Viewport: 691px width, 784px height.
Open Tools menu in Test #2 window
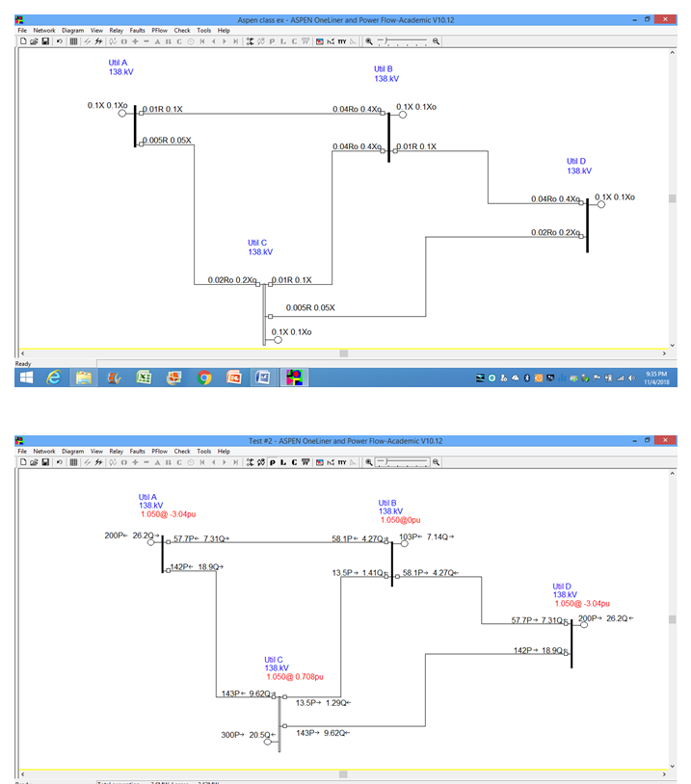203,452
